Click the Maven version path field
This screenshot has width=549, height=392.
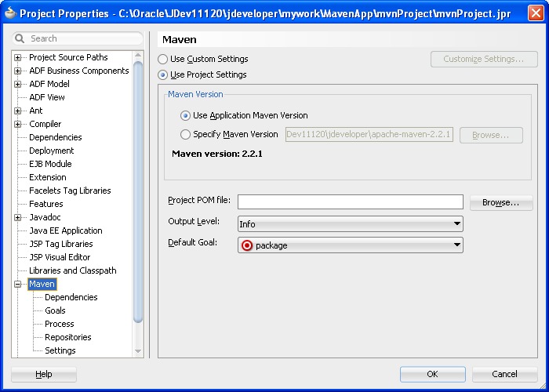coord(369,135)
